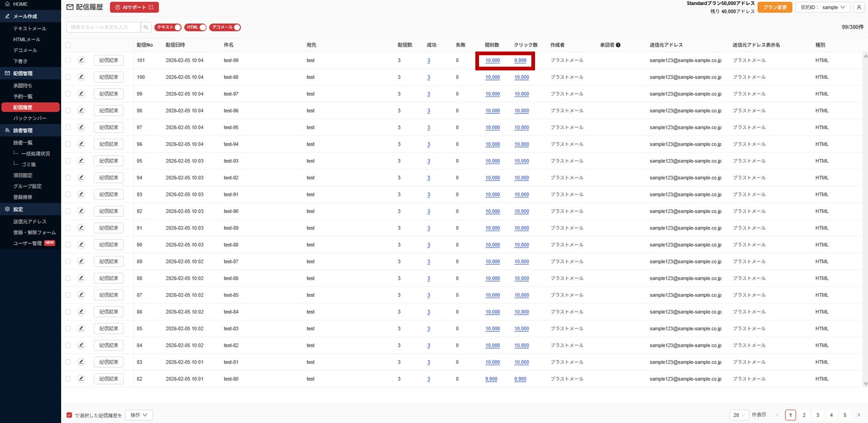
Task: Click the 9,999 click count link
Action: 520,61
